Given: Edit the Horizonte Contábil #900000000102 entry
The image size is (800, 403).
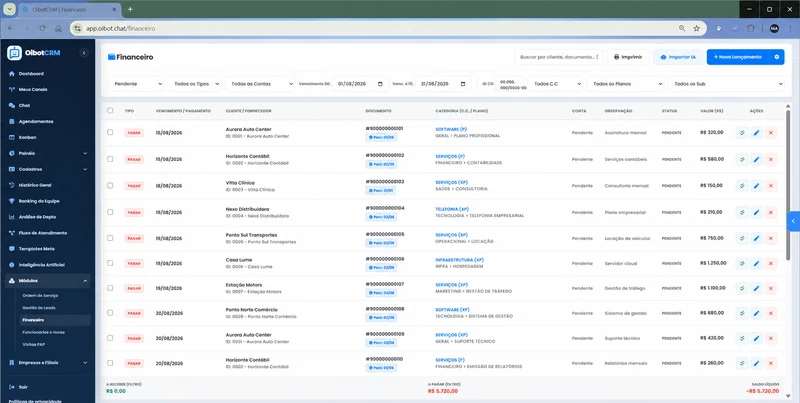Looking at the screenshot, I should 756,159.
